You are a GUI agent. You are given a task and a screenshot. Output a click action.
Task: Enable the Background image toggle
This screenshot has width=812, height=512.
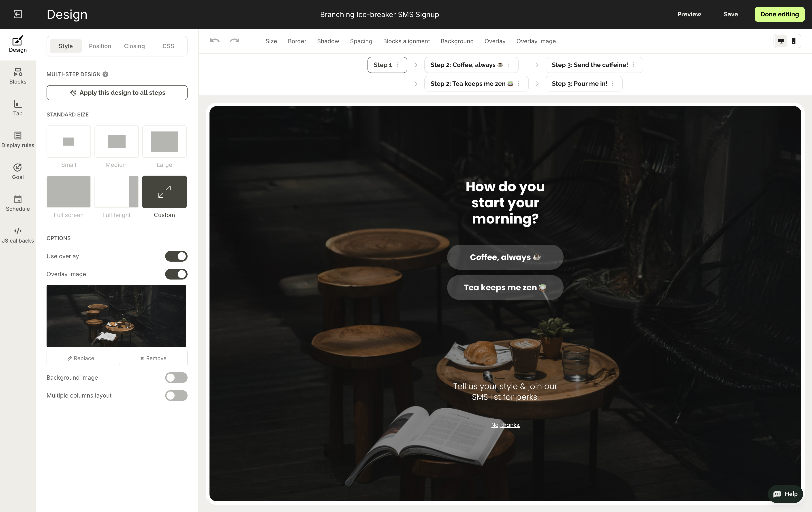click(176, 377)
